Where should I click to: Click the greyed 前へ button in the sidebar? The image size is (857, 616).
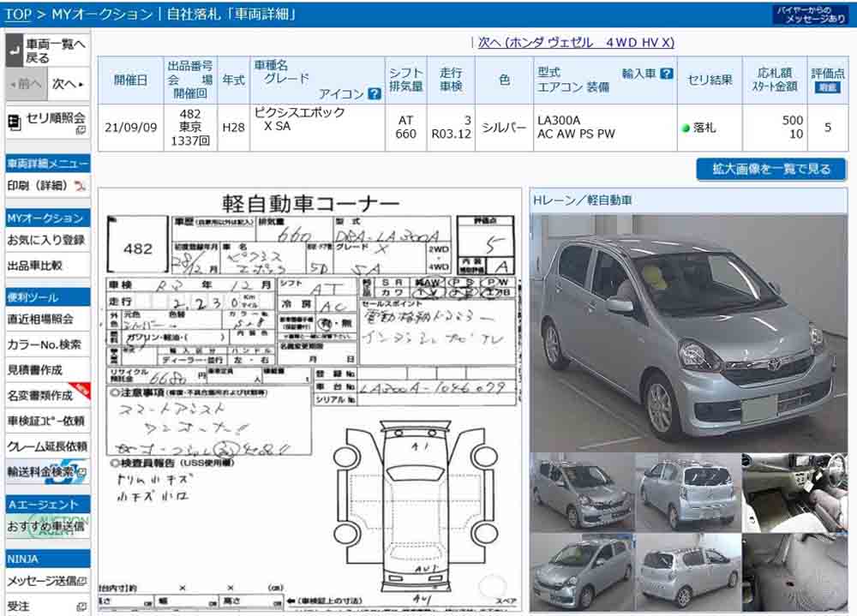pyautogui.click(x=27, y=84)
